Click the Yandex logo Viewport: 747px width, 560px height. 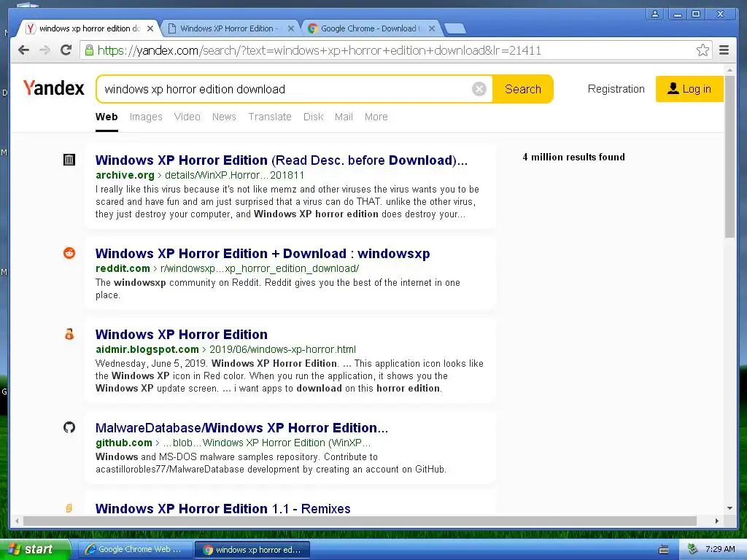point(53,88)
